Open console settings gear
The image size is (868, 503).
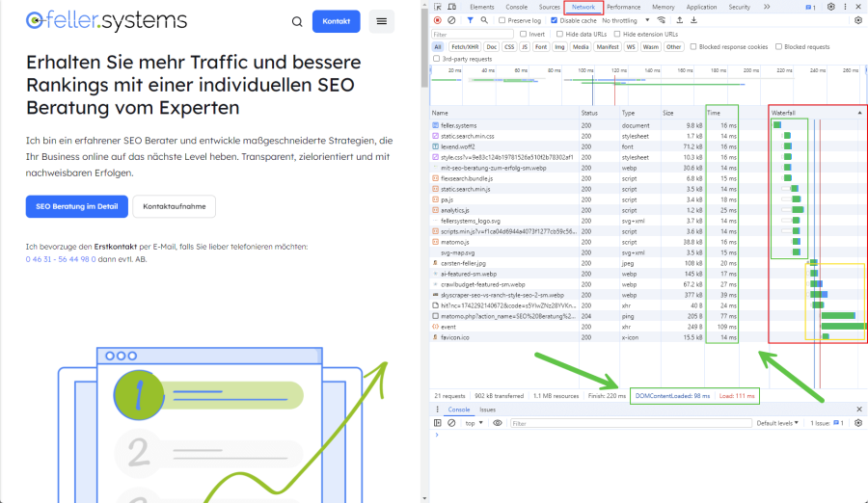[x=858, y=423]
